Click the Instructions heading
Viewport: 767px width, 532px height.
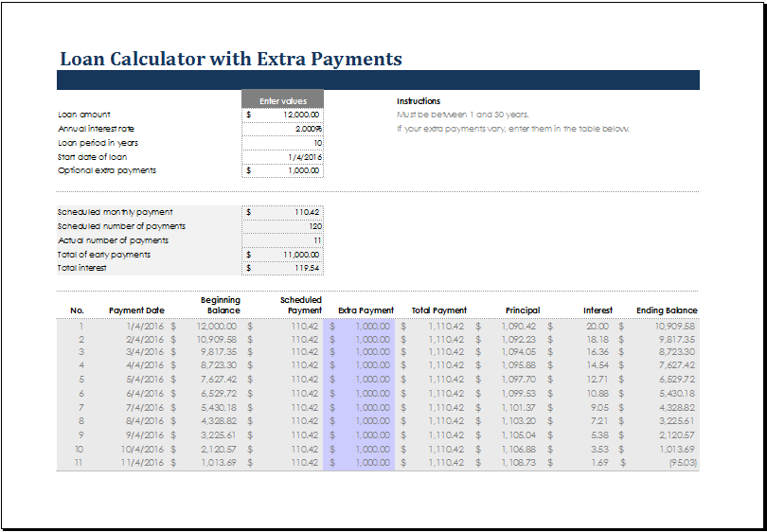(419, 101)
